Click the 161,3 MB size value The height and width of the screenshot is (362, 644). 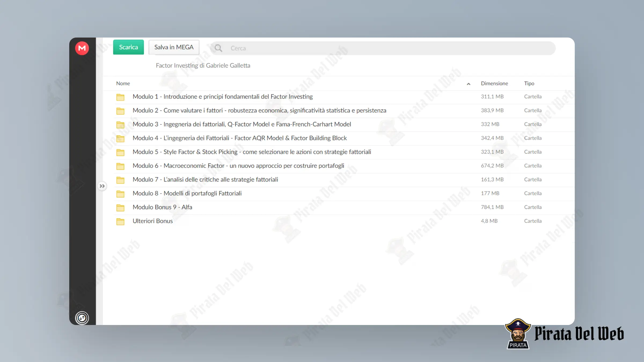tap(492, 179)
